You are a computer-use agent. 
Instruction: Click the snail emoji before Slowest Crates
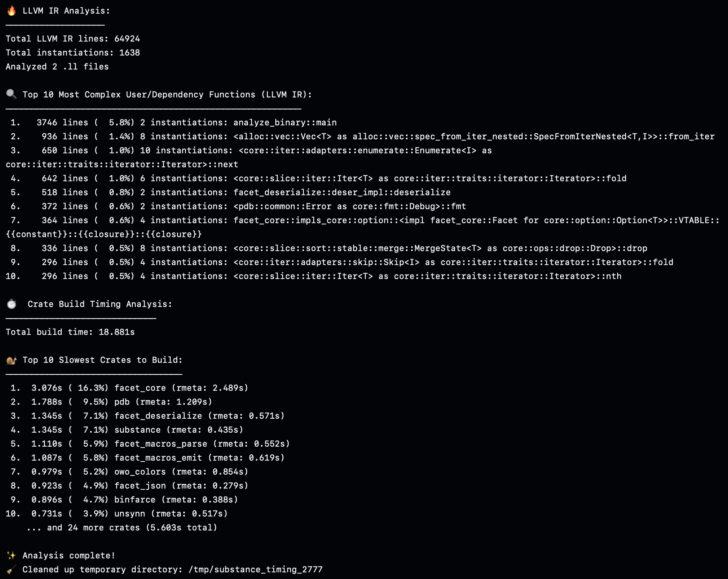point(12,360)
